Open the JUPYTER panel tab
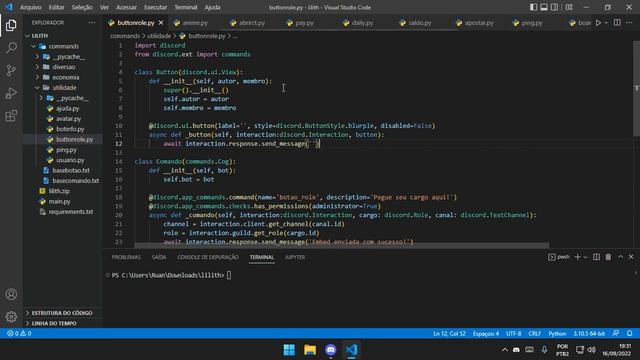This screenshot has width=640, height=360. 295,257
